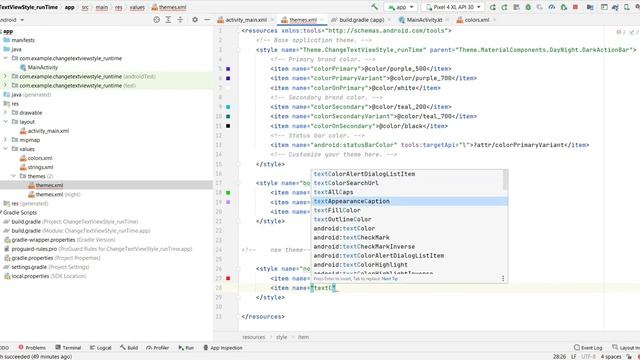640x360 pixels.
Task: Open the Pixel 4 XL API 30 device dropdown
Action: click(453, 7)
